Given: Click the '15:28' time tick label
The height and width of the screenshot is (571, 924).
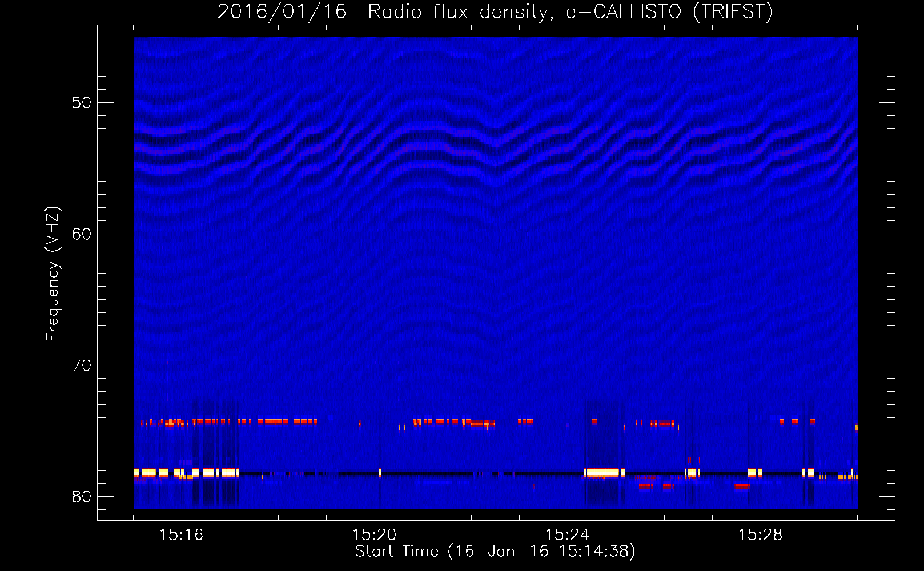Looking at the screenshot, I should pyautogui.click(x=760, y=534).
